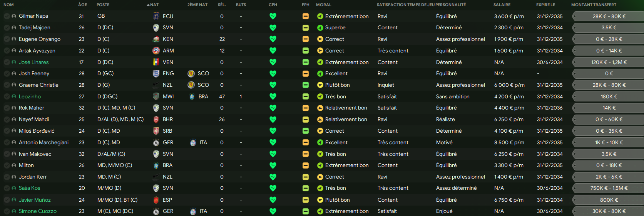This screenshot has height=216, width=644.
Task: Click the 180K € transfer value tag for Leozinho
Action: (609, 97)
